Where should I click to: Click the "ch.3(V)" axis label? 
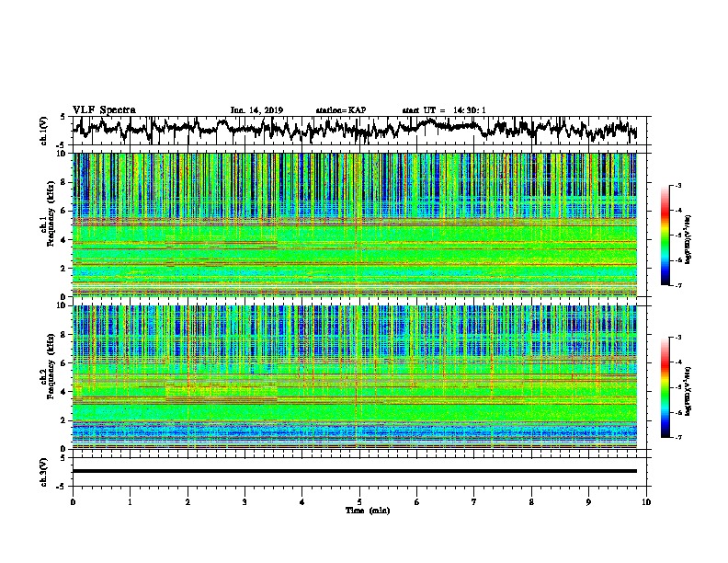click(44, 472)
